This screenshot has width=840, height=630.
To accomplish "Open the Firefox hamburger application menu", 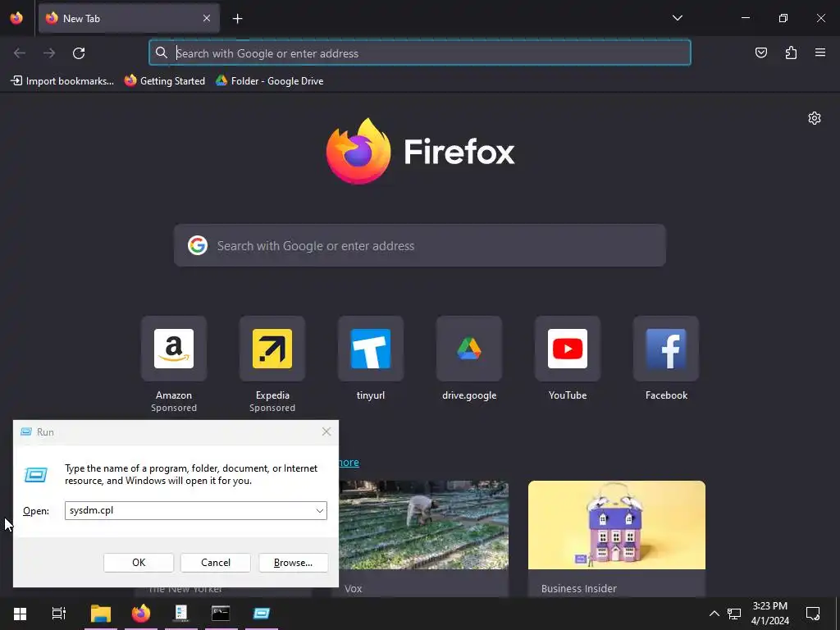I will click(x=820, y=52).
